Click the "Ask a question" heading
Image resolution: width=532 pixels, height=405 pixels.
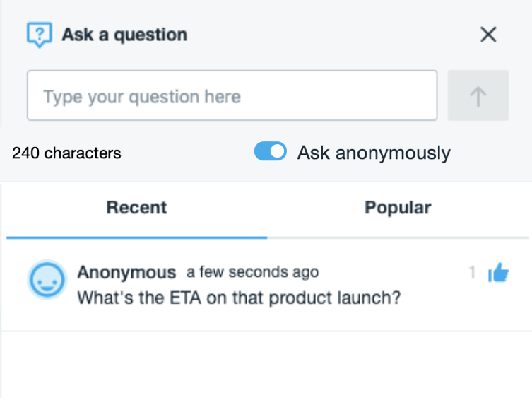(124, 35)
